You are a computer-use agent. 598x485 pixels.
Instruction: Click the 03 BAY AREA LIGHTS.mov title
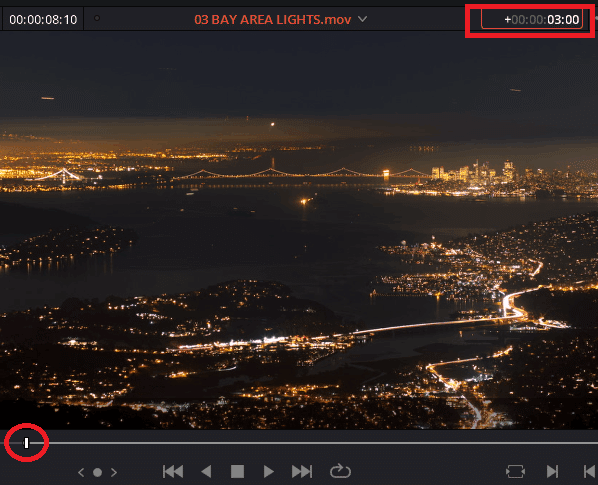272,19
